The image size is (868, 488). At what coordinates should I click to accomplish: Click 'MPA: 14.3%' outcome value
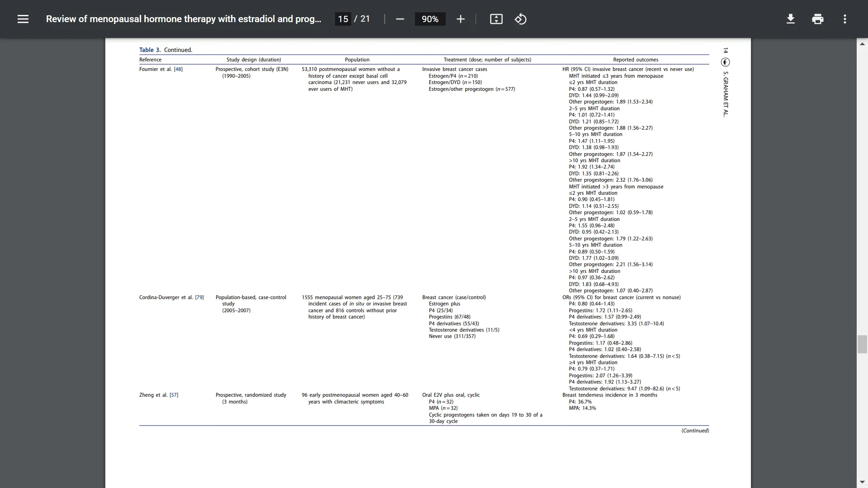(582, 408)
